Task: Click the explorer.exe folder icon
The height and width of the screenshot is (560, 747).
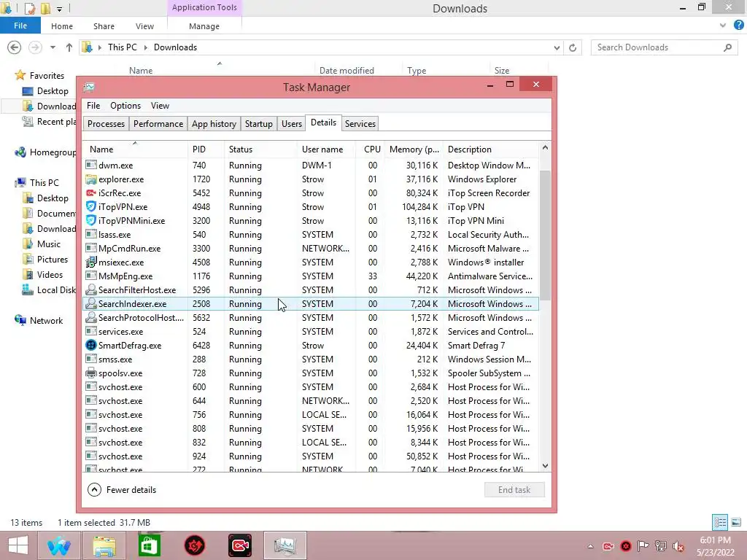Action: coord(90,179)
